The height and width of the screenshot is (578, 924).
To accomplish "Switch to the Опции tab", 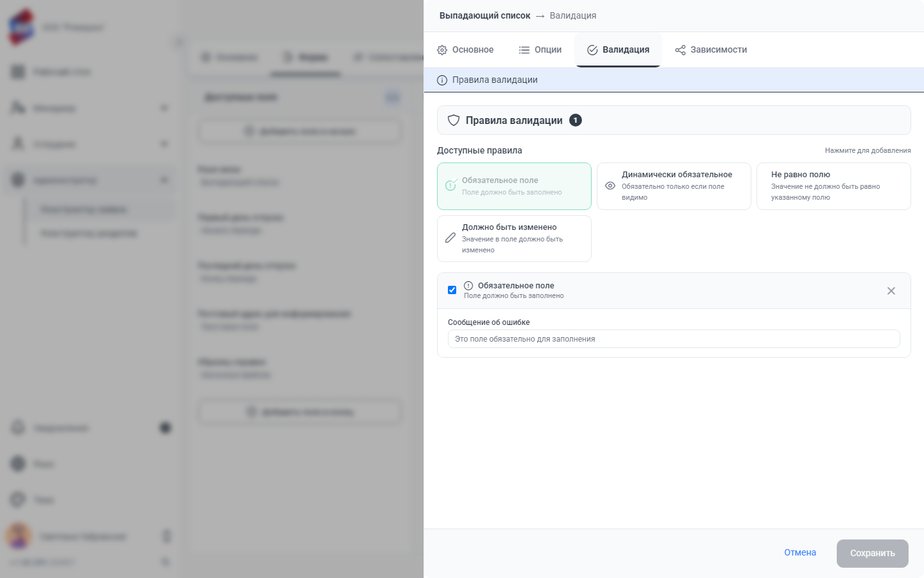I will click(540, 49).
